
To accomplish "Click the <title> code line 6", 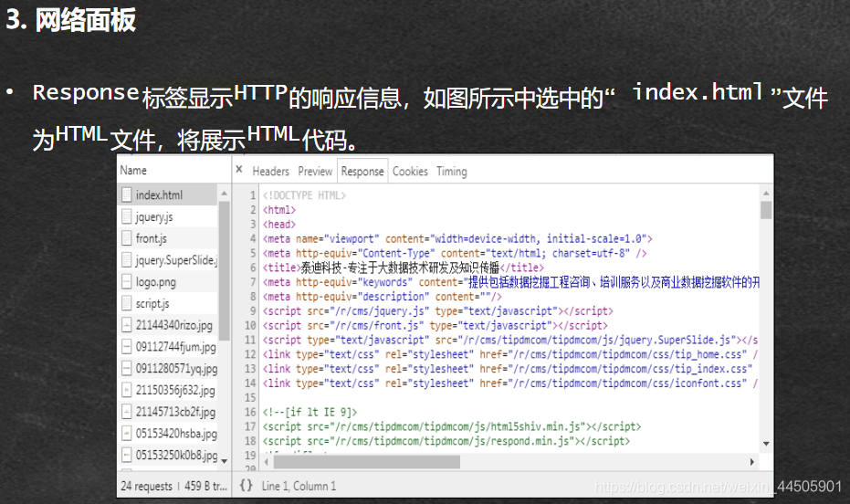I will click(404, 268).
